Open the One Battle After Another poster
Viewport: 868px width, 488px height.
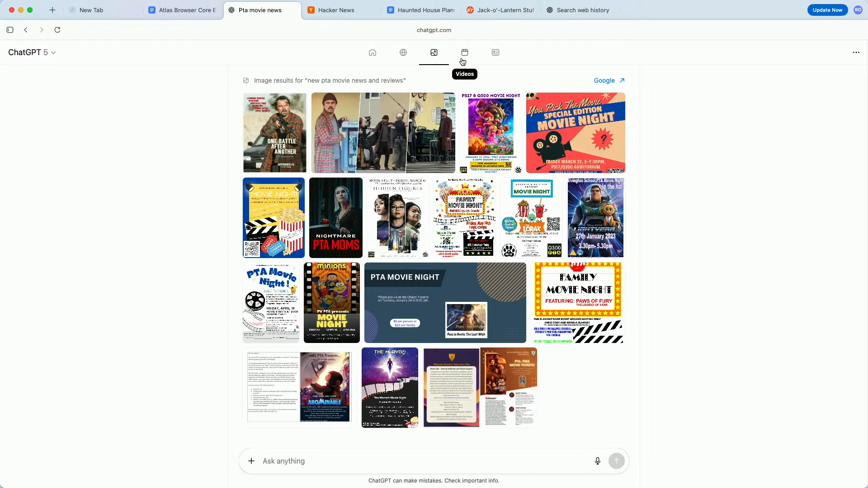pyautogui.click(x=275, y=133)
